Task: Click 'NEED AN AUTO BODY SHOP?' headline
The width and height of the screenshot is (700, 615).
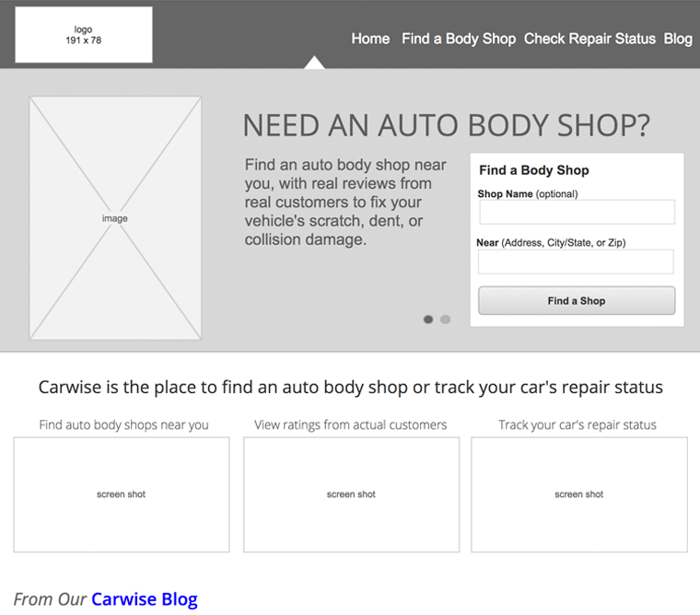Action: (447, 125)
